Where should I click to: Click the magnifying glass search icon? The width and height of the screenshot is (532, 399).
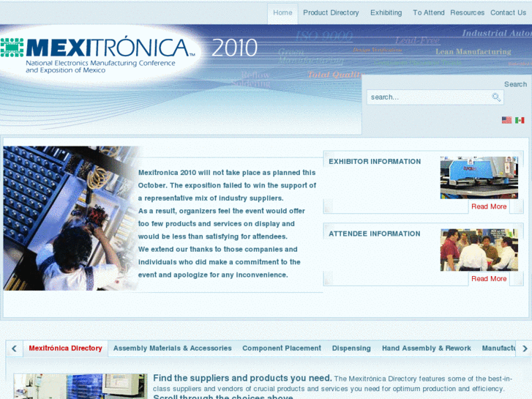[x=496, y=97]
